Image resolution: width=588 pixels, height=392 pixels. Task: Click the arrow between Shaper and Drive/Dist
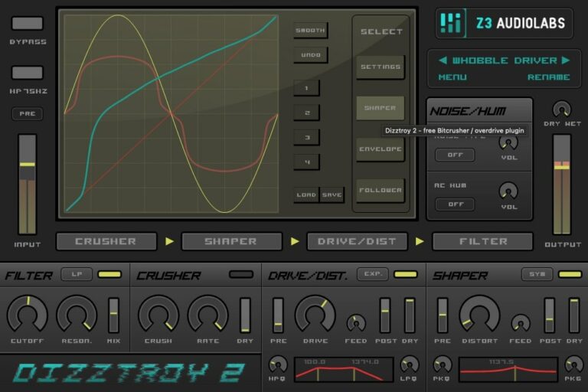tap(295, 241)
